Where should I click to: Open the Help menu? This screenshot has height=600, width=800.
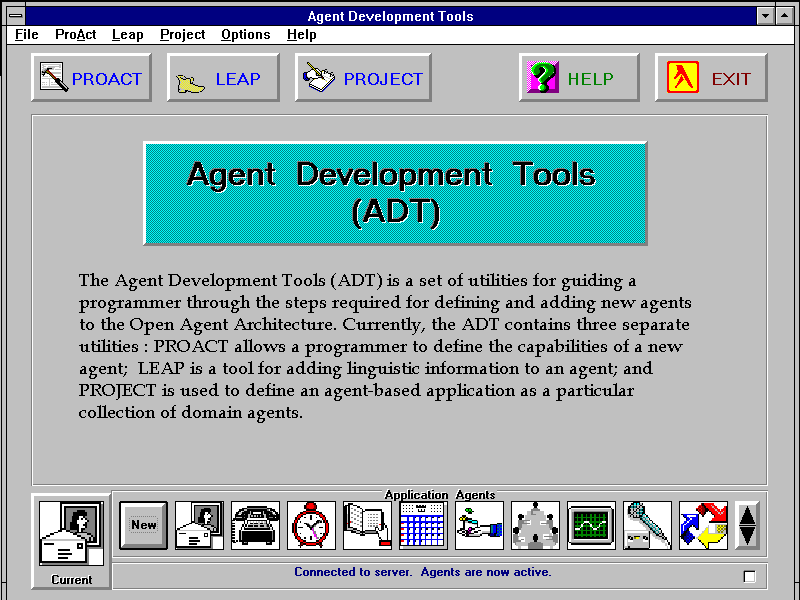(x=302, y=35)
